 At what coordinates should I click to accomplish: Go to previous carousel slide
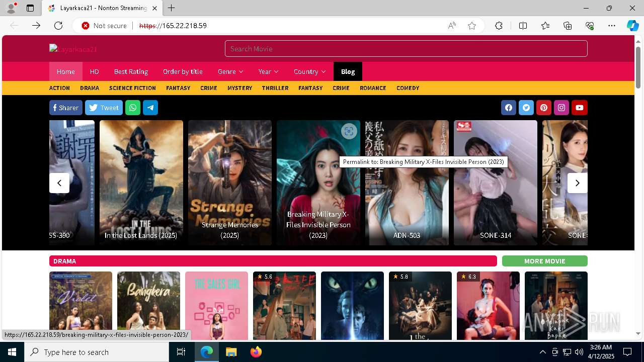pyautogui.click(x=59, y=183)
